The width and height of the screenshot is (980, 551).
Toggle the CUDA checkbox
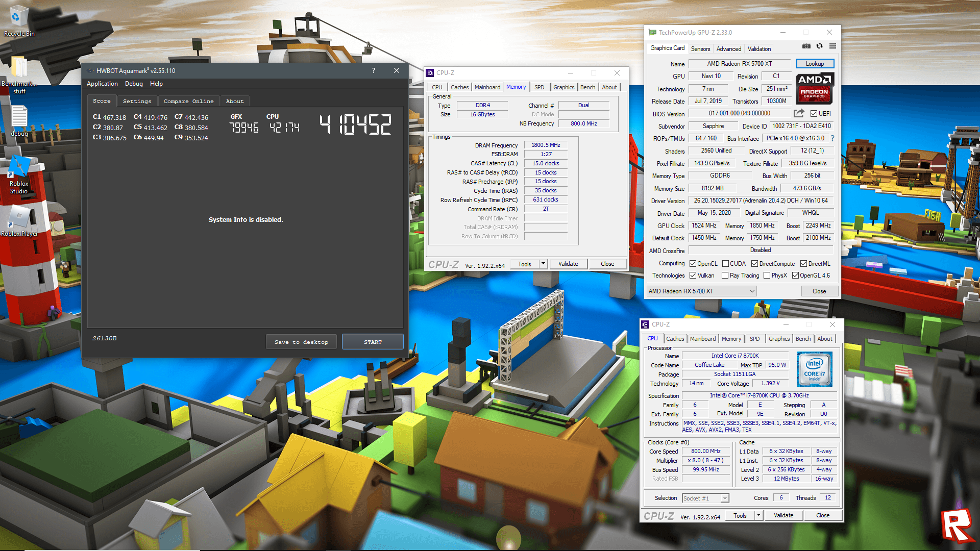(x=725, y=264)
